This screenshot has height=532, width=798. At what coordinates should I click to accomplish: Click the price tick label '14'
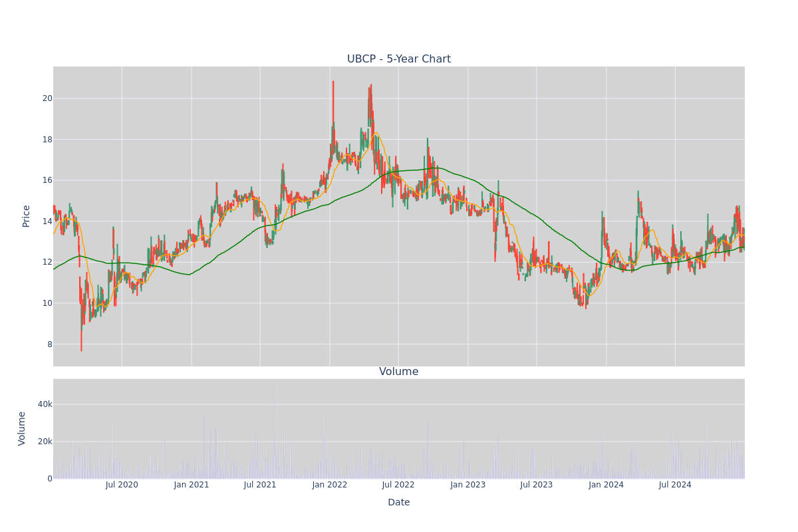click(47, 221)
